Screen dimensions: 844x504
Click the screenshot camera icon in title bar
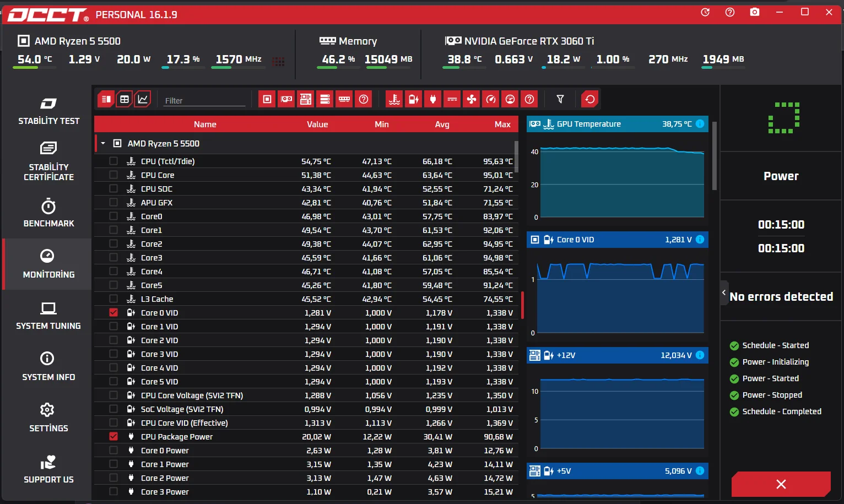coord(755,12)
